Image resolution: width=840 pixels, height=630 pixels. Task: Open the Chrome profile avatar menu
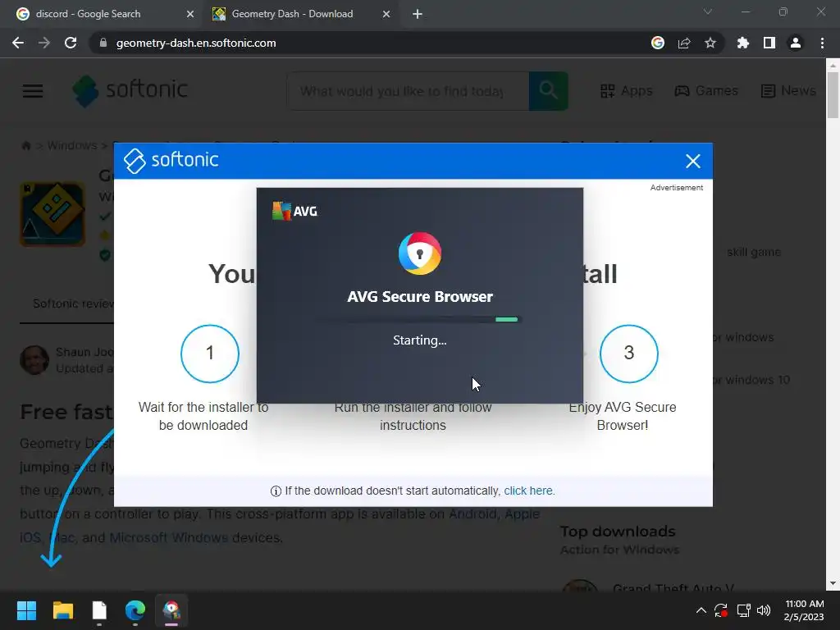coord(796,43)
